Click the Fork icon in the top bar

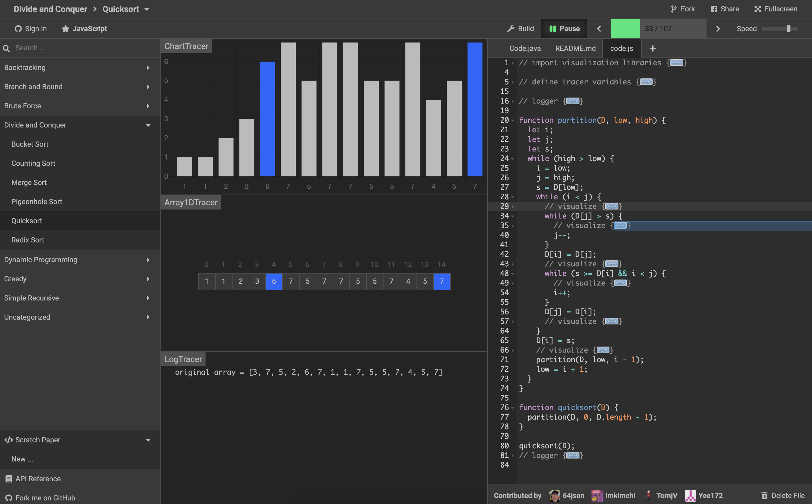tap(673, 9)
